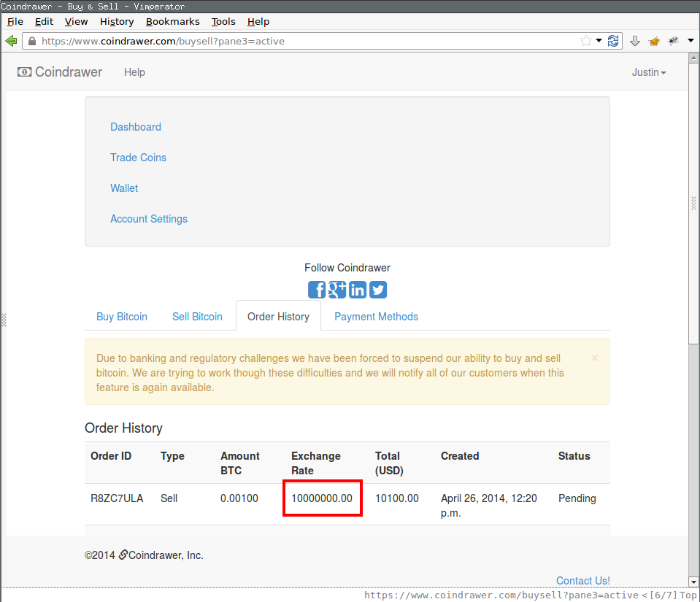Click the Exchange Rate column header

tap(316, 463)
